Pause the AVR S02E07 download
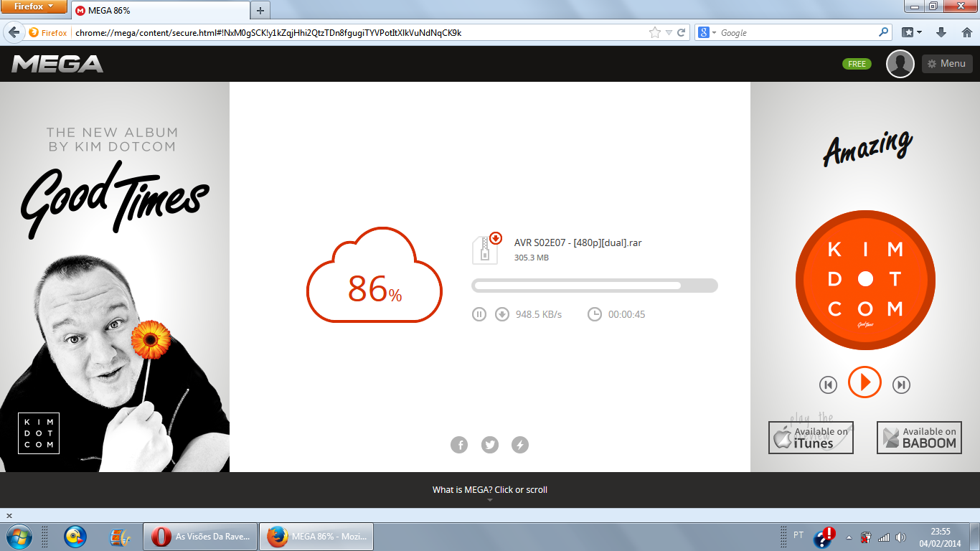The width and height of the screenshot is (980, 551). coord(479,314)
